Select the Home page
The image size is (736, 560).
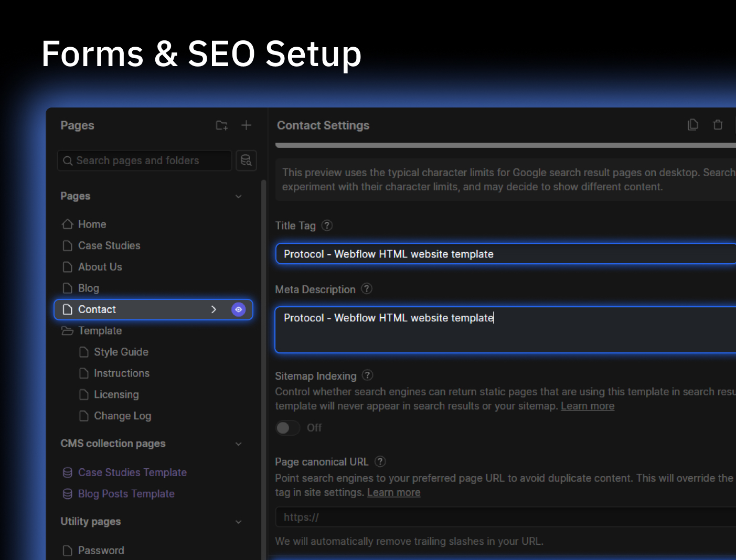coord(92,224)
